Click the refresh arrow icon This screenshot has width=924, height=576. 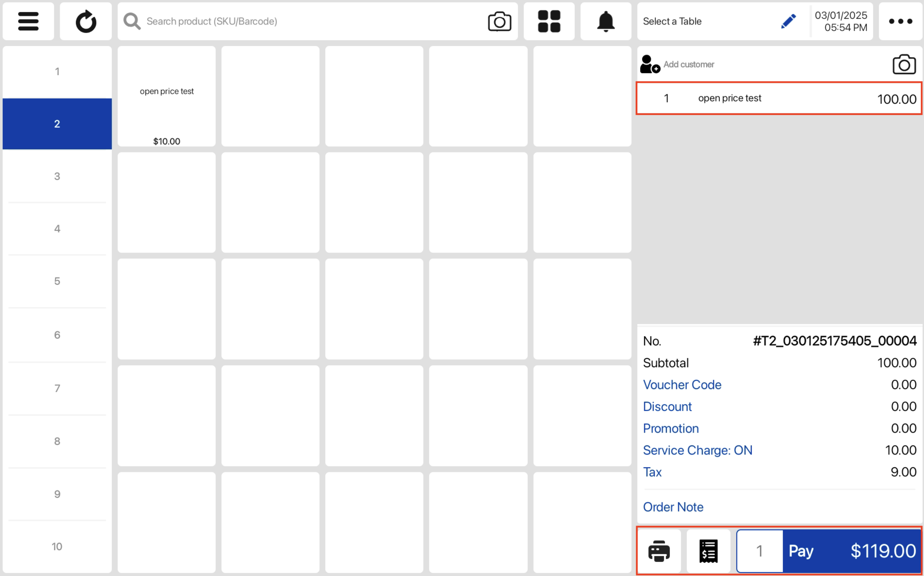pyautogui.click(x=86, y=21)
